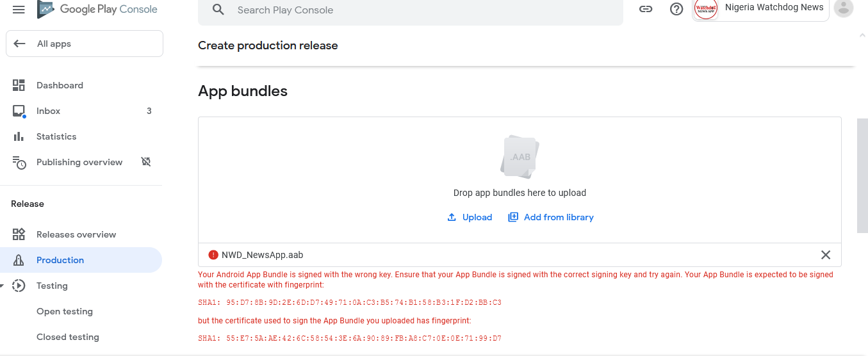This screenshot has width=868, height=356.
Task: Open the help question mark icon
Action: [x=676, y=10]
